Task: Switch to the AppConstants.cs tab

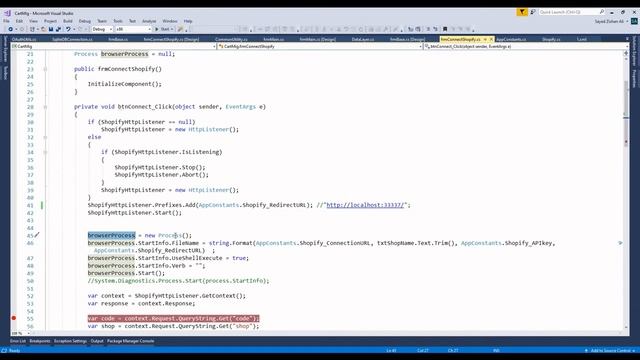Action: [511, 39]
